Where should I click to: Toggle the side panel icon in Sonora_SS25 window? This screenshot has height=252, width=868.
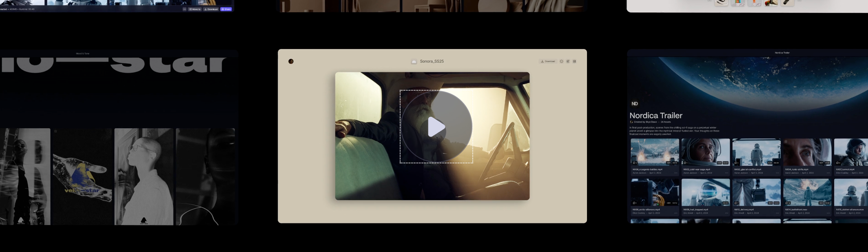click(x=574, y=61)
